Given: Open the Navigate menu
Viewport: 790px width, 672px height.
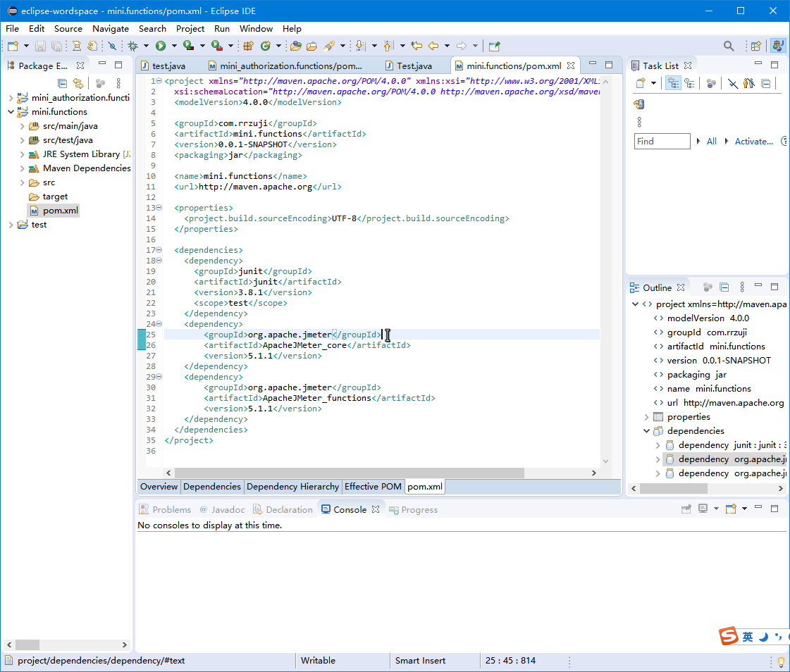Looking at the screenshot, I should pyautogui.click(x=110, y=29).
